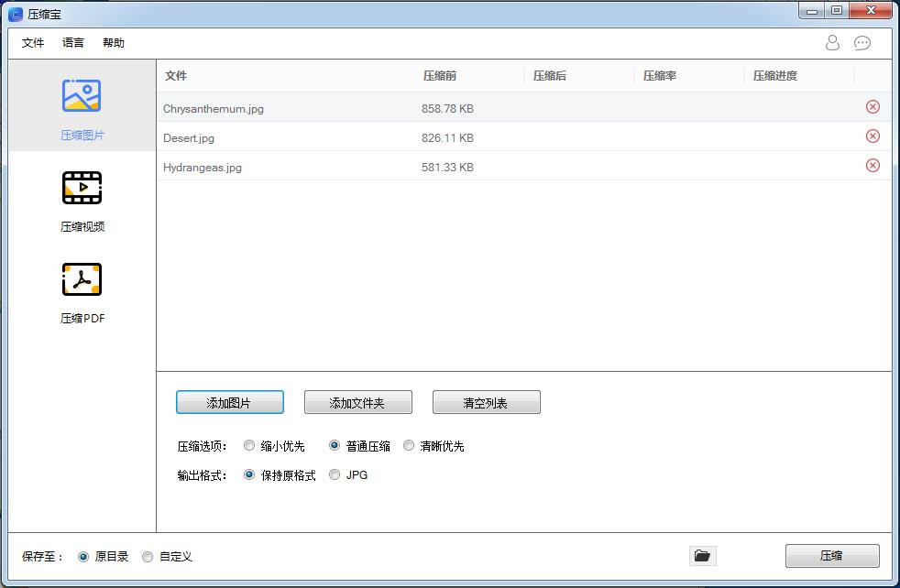This screenshot has height=588, width=900.
Task: Open the feedback chat bubble icon
Action: pos(862,43)
